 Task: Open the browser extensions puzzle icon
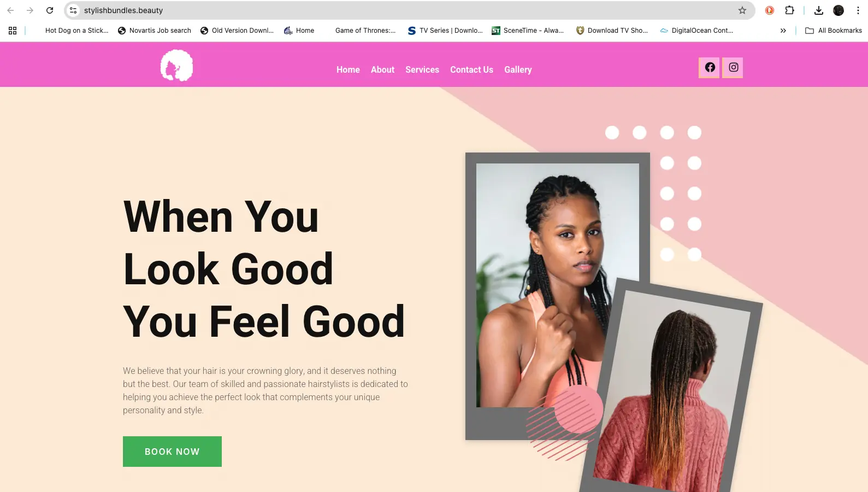click(789, 10)
